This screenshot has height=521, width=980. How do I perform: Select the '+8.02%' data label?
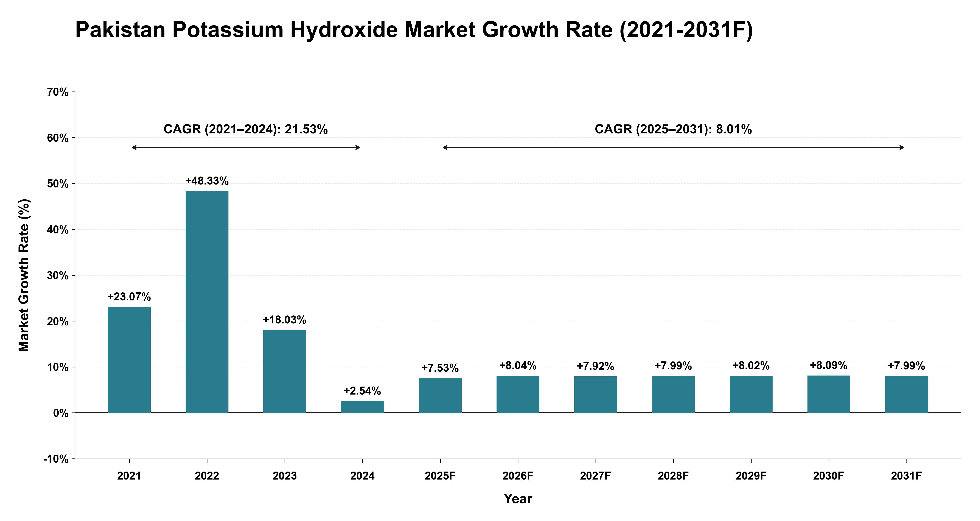(751, 366)
